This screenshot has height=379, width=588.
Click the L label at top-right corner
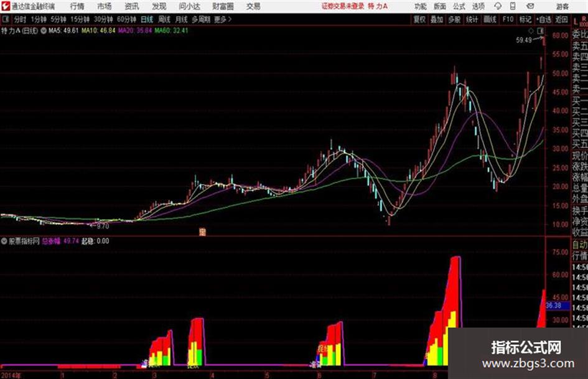click(576, 21)
